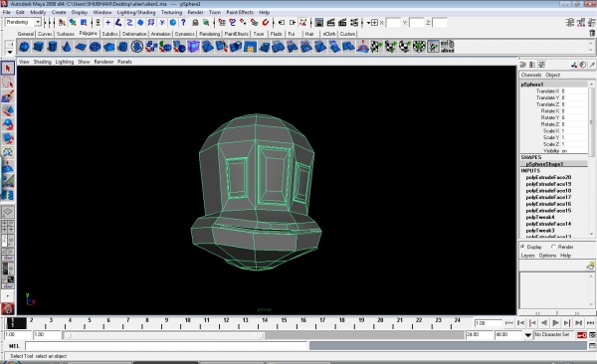Screen dimensions: 597x364
Task: Click the play forwards button
Action: coord(555,323)
